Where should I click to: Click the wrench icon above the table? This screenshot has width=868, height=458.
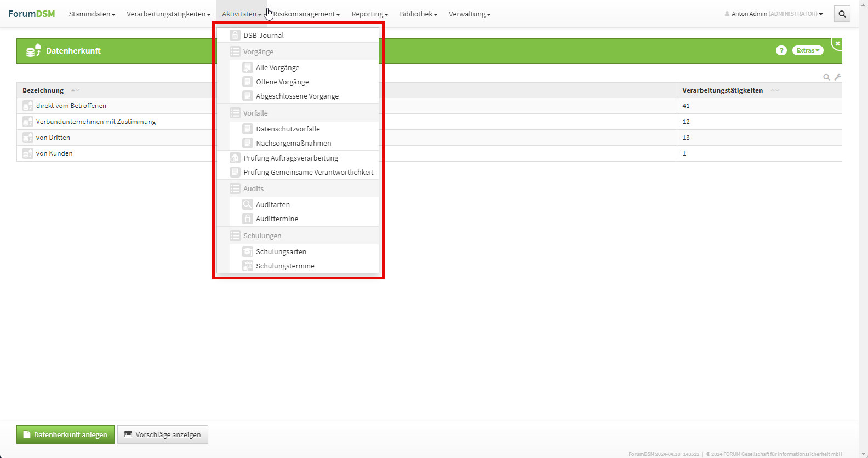pyautogui.click(x=837, y=77)
